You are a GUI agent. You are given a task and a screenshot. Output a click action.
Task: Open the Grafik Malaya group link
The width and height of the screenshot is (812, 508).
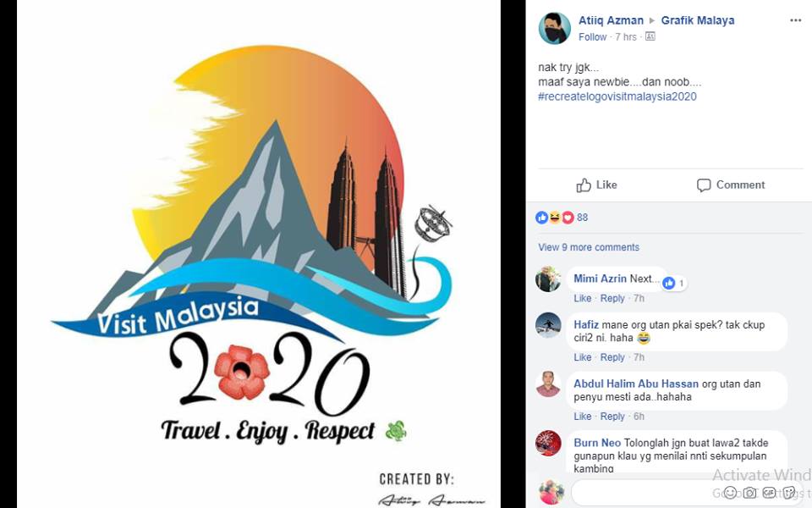click(x=698, y=20)
